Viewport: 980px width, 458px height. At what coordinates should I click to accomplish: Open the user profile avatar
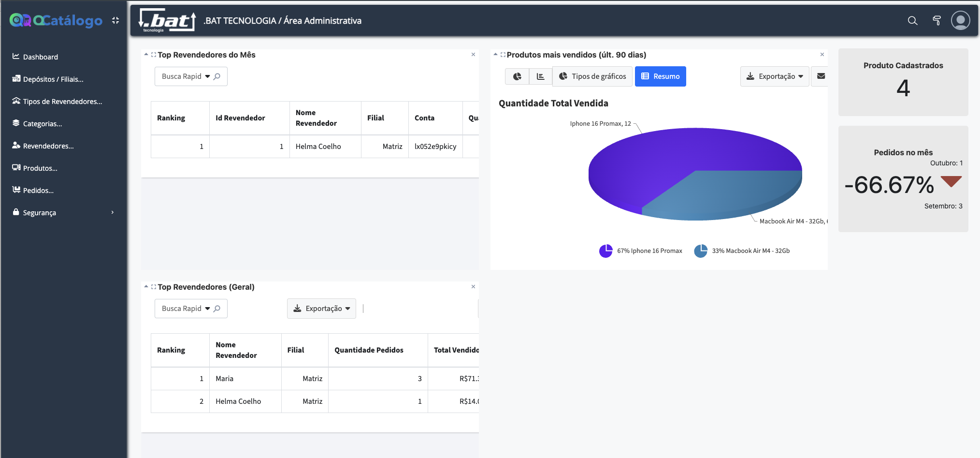pos(961,20)
